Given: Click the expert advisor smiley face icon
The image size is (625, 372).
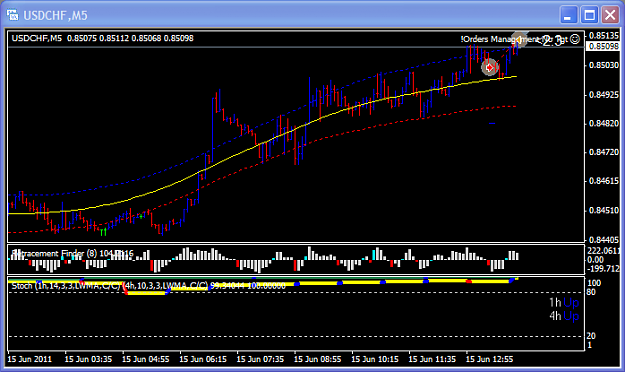Looking at the screenshot, I should coord(574,39).
